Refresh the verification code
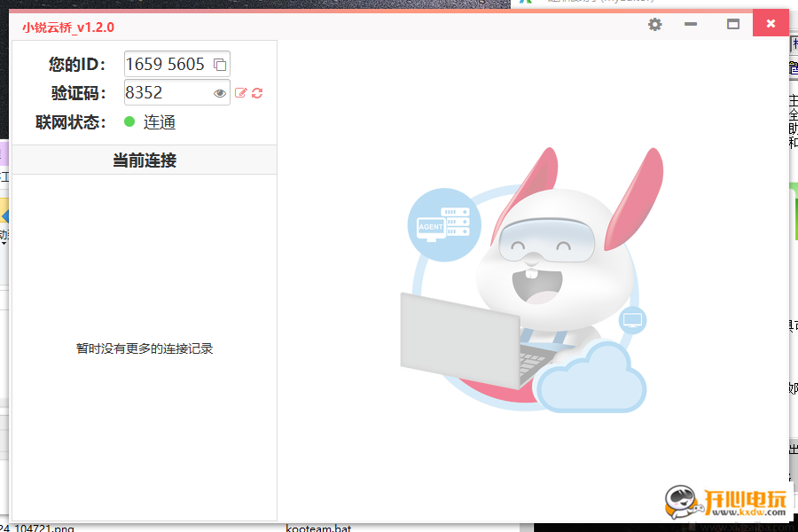This screenshot has height=532, width=798. click(x=257, y=92)
